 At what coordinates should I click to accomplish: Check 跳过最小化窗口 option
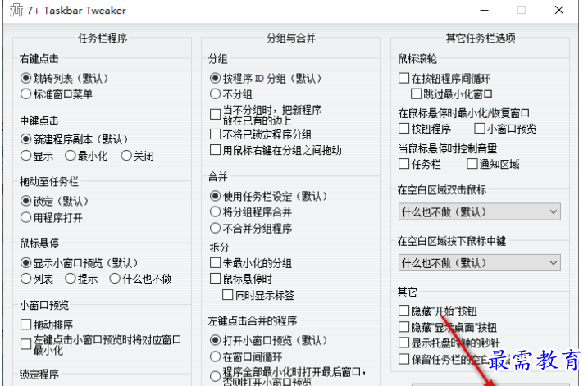pyautogui.click(x=417, y=93)
